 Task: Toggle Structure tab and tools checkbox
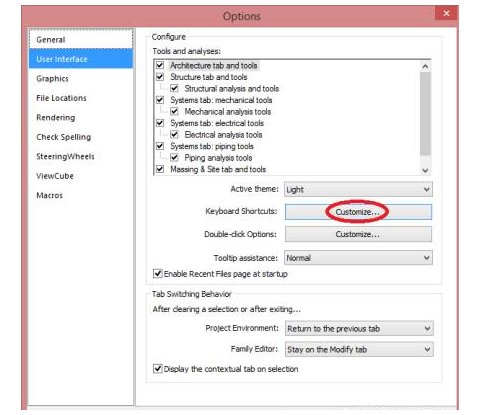(x=160, y=77)
